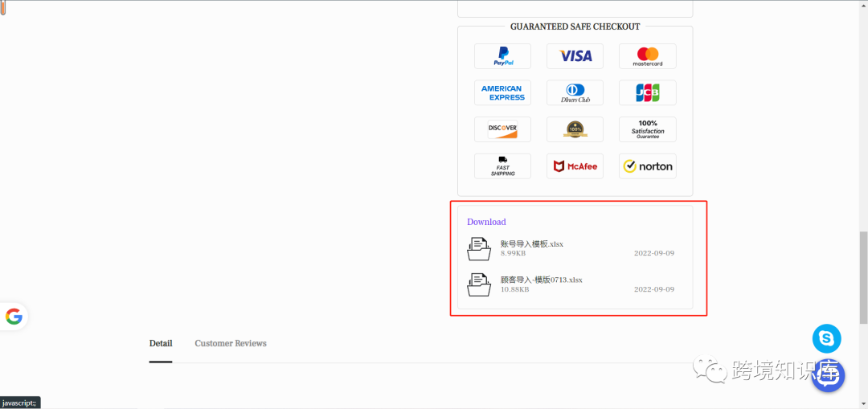This screenshot has width=868, height=409.
Task: Click the 8.99KB file size text
Action: click(513, 253)
